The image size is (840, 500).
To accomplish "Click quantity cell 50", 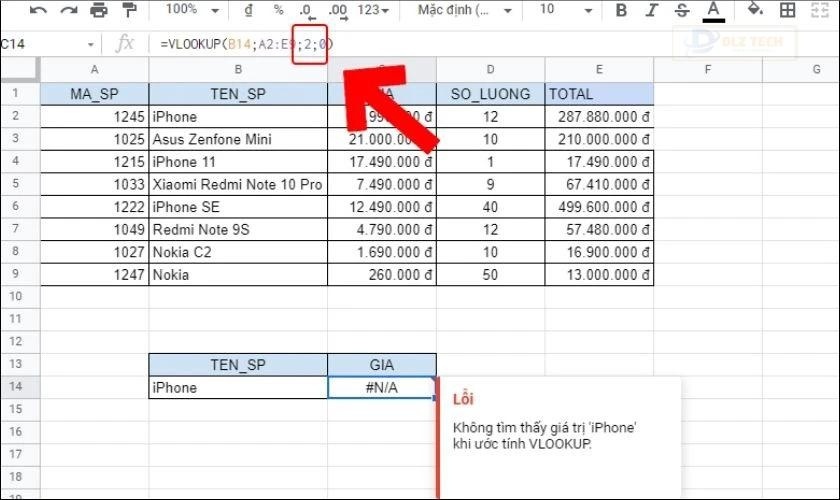I will click(490, 274).
